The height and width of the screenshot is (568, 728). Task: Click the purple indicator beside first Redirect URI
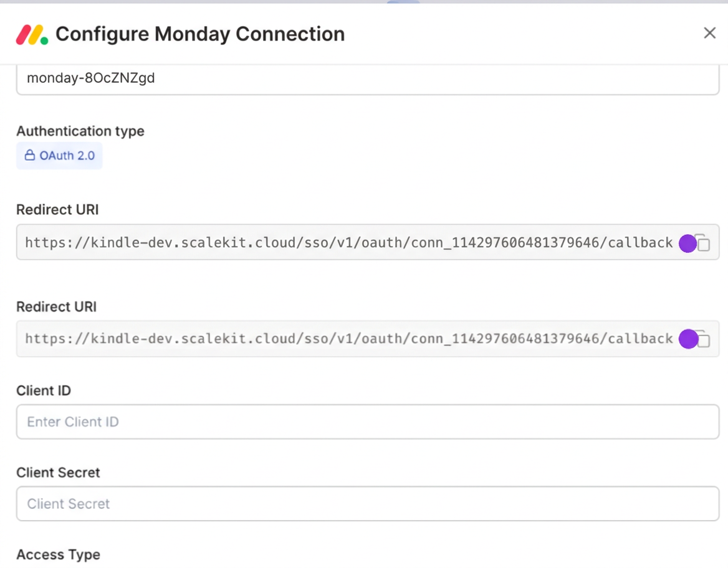pyautogui.click(x=687, y=243)
